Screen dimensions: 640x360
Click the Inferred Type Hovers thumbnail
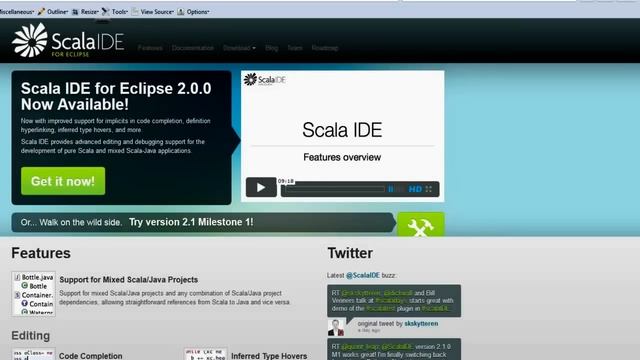(x=206, y=354)
